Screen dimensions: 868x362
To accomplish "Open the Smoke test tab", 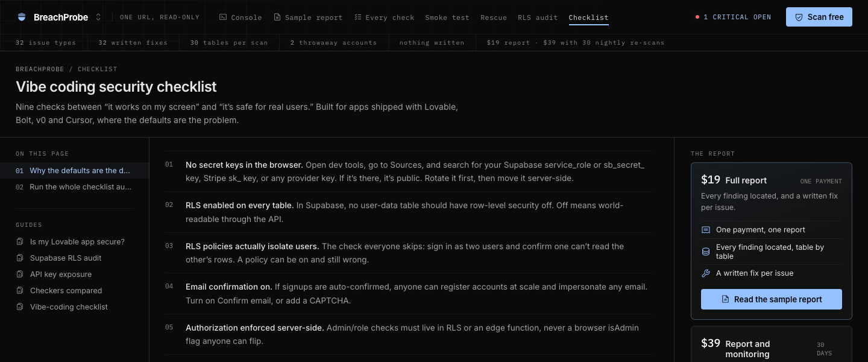I will point(447,17).
